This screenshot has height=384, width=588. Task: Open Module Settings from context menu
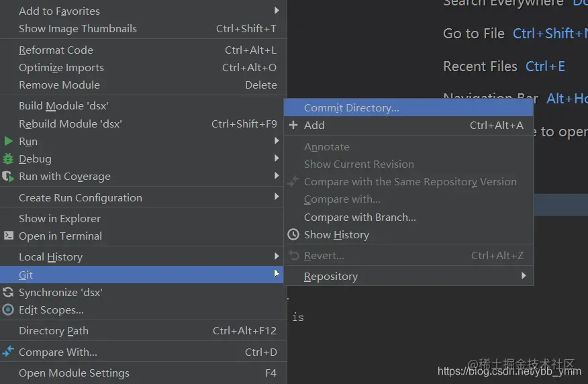pos(74,373)
